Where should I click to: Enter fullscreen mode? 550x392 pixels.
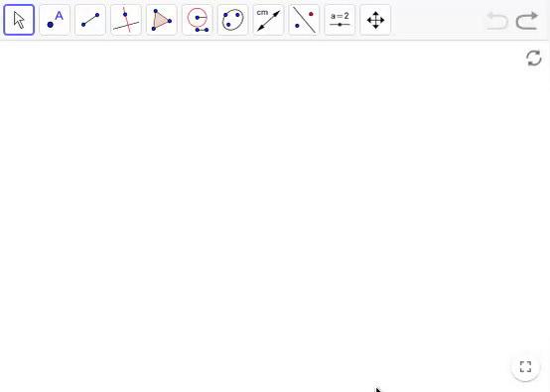point(525,367)
